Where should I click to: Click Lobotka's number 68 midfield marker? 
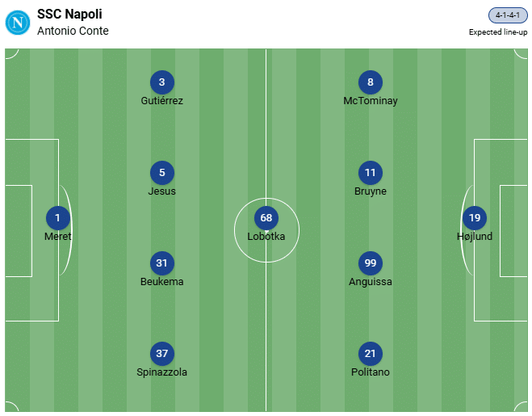click(266, 218)
